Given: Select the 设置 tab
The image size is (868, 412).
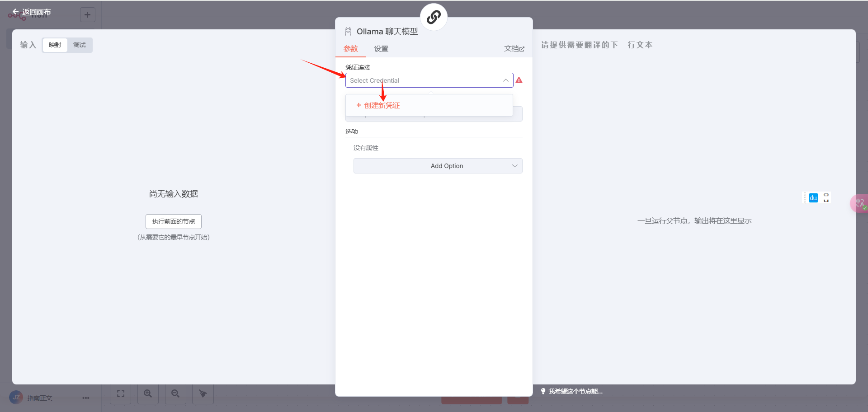Looking at the screenshot, I should [x=381, y=49].
